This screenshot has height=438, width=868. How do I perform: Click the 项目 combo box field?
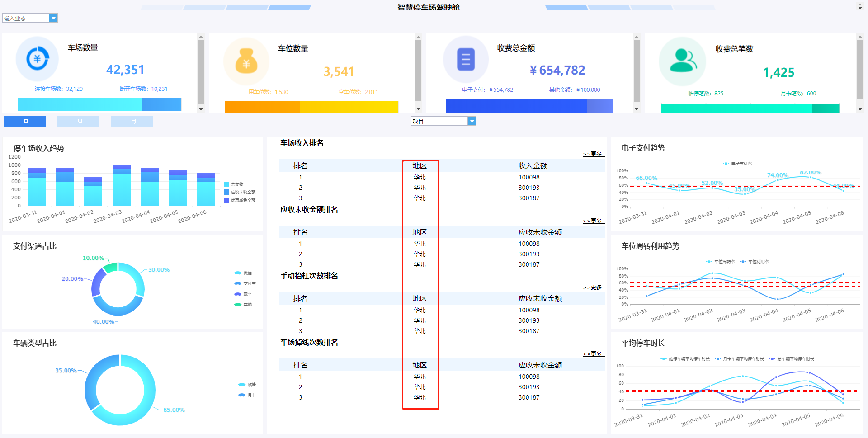click(439, 121)
